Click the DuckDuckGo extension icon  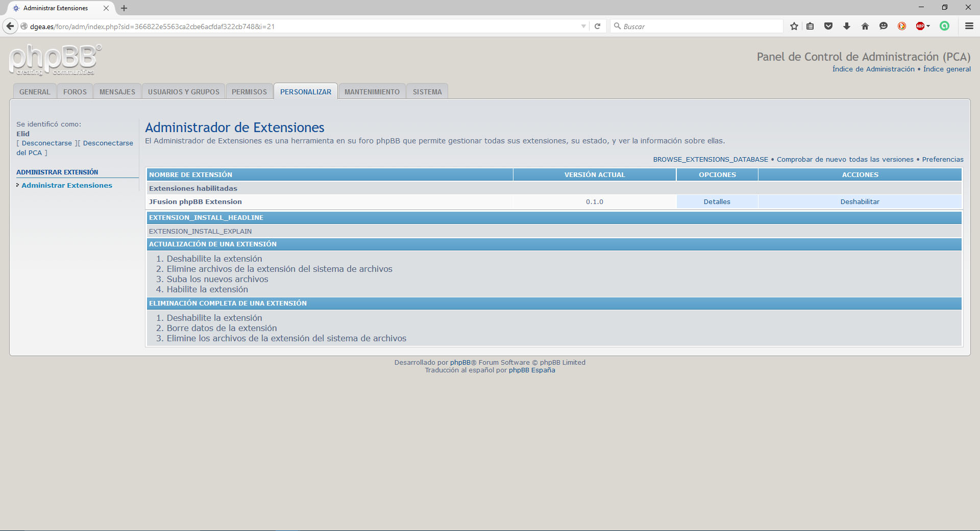pyautogui.click(x=902, y=26)
